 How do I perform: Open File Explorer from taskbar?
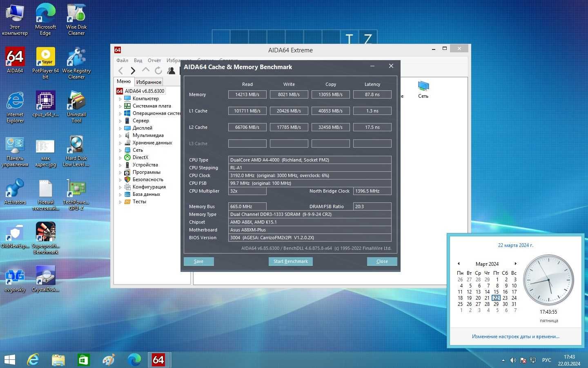(58, 360)
